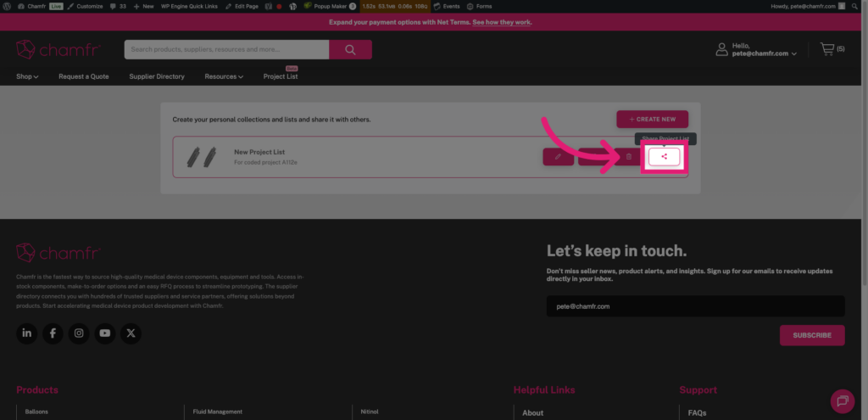Open Popup Maker admin menu
This screenshot has height=420, width=868.
tap(330, 6)
